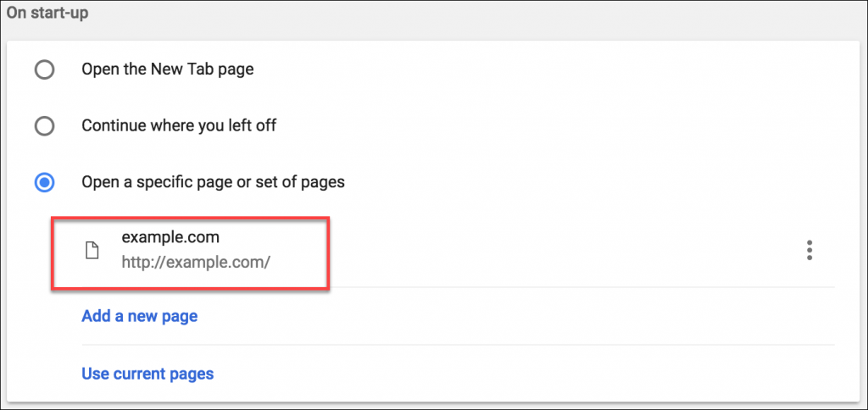868x410 pixels.
Task: Set start-up pages from the currently open pages link
Action: 147,374
